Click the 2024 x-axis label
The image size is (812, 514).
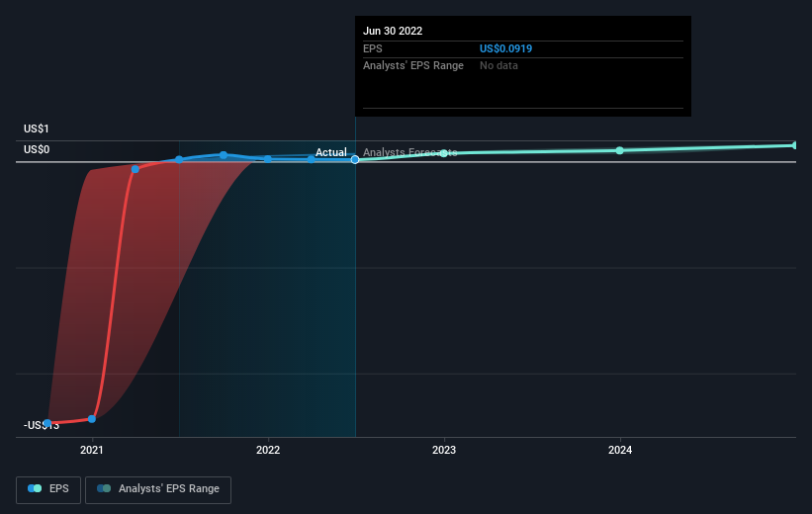click(620, 450)
